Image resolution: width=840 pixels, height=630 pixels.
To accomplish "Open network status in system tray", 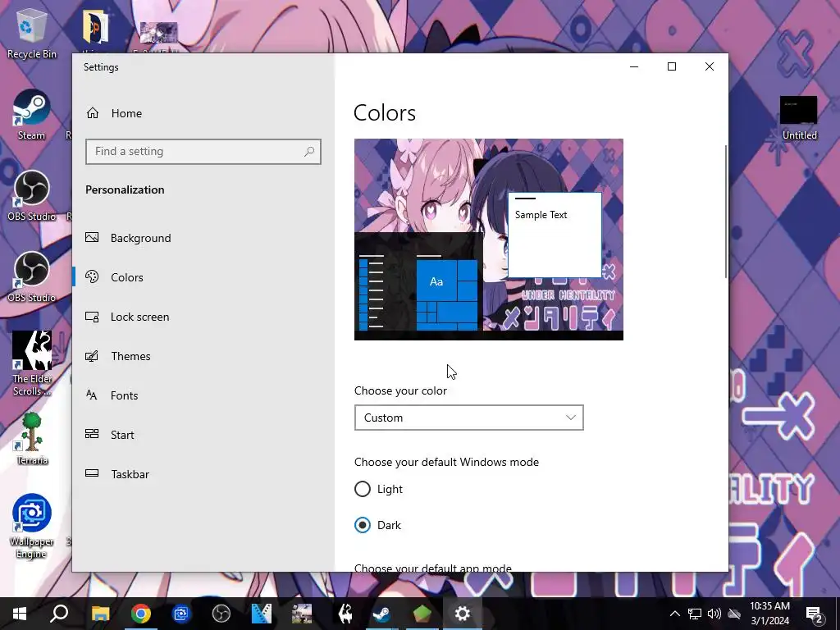I will click(695, 614).
